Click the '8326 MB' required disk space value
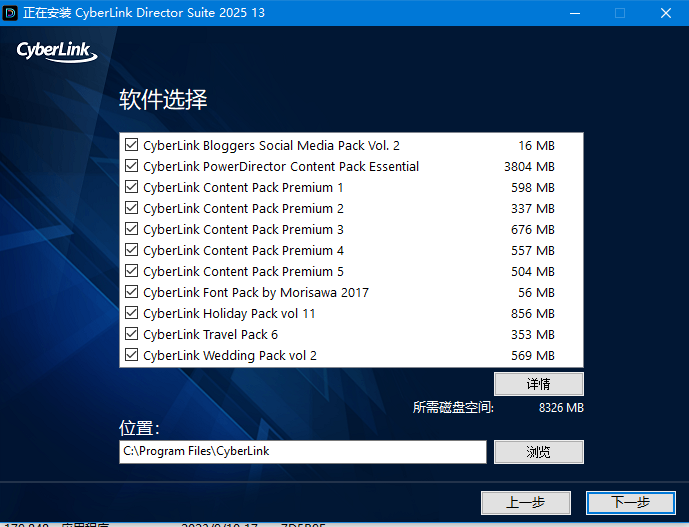This screenshot has height=527, width=689. click(x=561, y=407)
